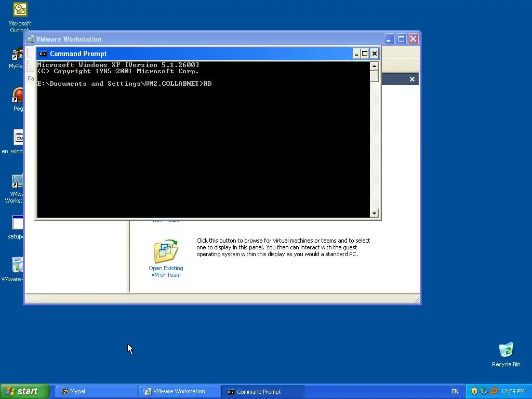Click the command line text RD

tap(208, 84)
